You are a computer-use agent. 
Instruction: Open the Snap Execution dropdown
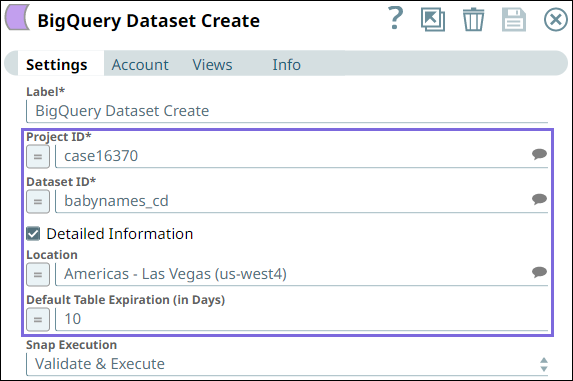click(x=287, y=364)
